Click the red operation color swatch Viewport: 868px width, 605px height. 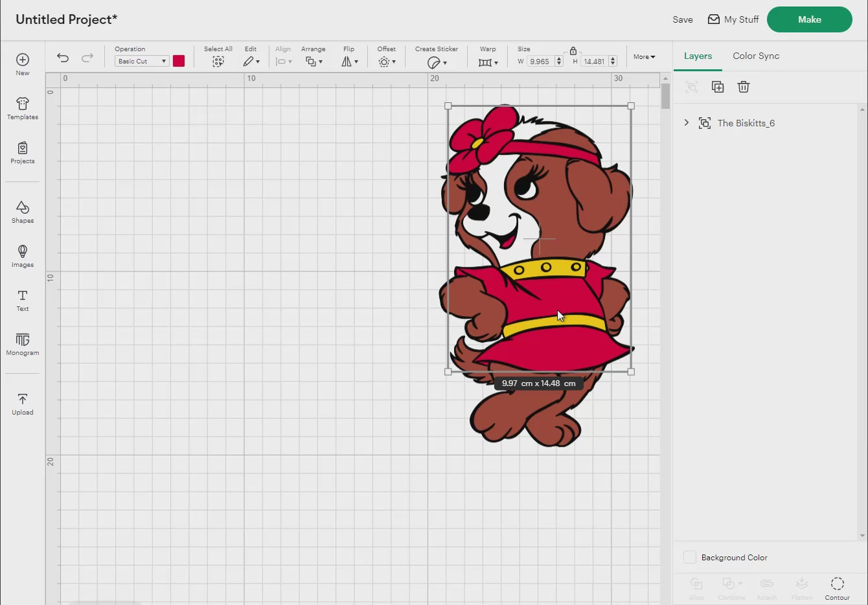click(x=179, y=61)
